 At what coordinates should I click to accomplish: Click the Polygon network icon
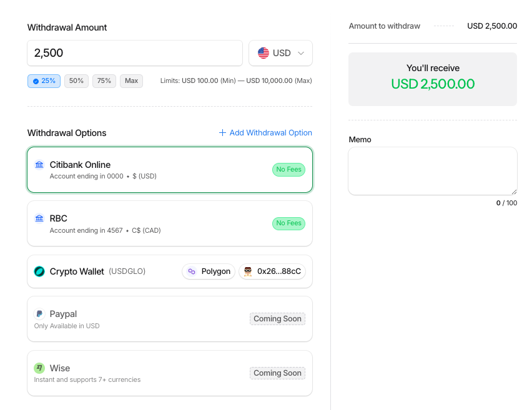[x=192, y=271]
